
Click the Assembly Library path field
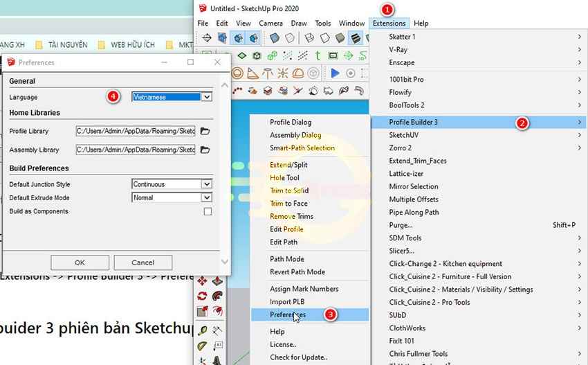pos(136,150)
